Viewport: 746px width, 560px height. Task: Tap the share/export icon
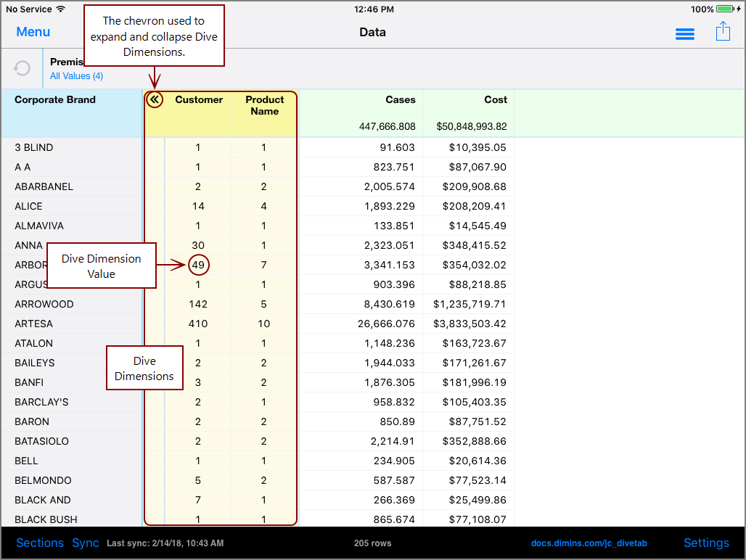722,32
